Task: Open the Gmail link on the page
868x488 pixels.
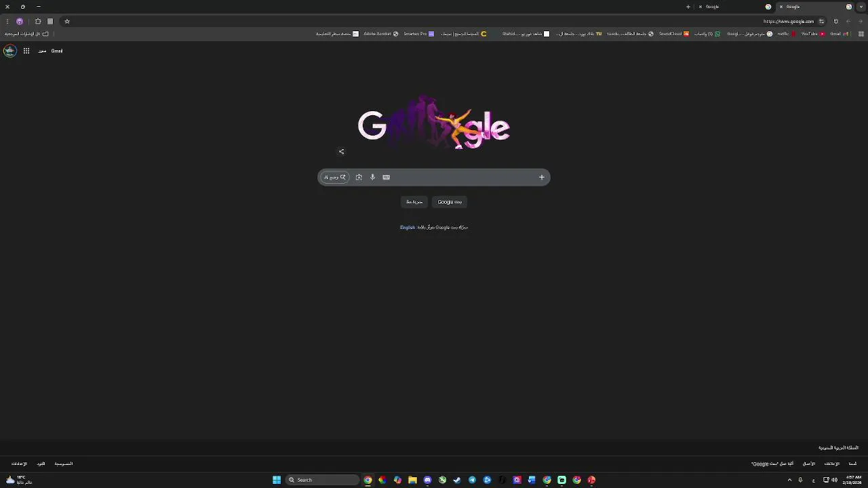Action: (x=57, y=51)
